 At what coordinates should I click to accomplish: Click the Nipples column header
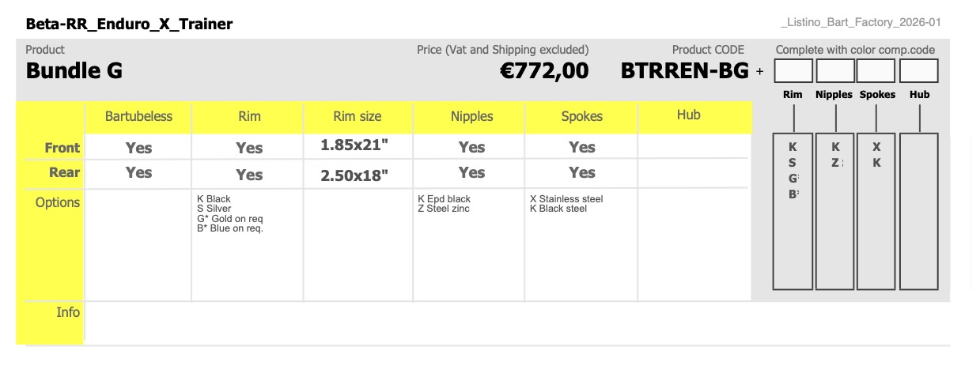click(471, 117)
